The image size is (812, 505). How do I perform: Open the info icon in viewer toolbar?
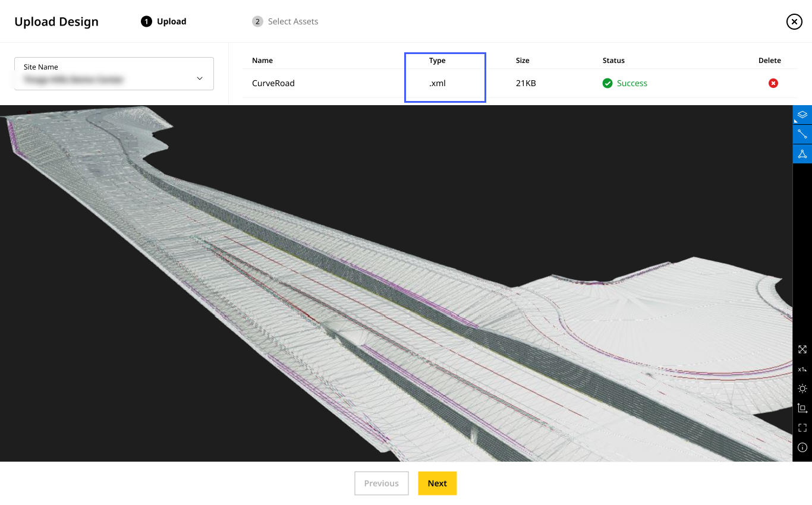[802, 447]
